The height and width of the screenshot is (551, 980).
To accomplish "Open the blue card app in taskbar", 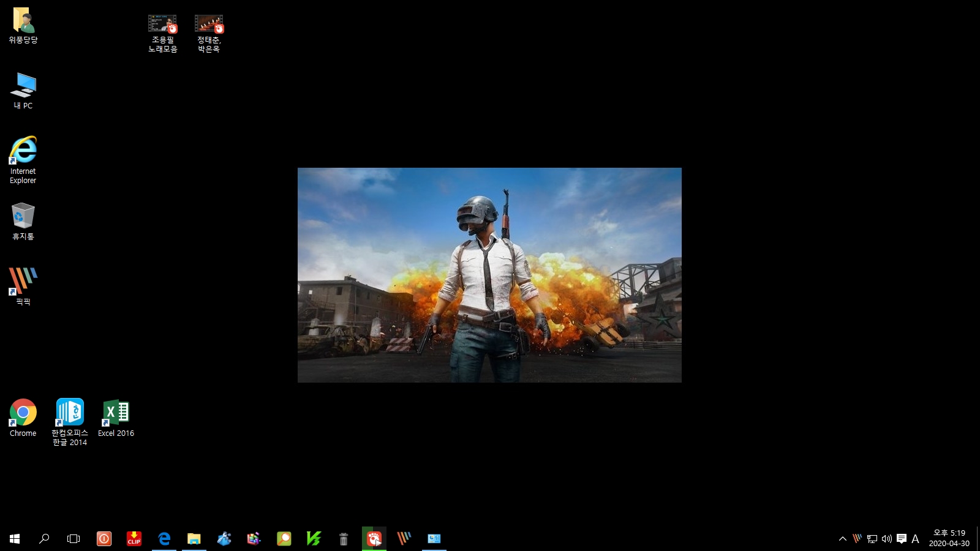I will [x=434, y=539].
